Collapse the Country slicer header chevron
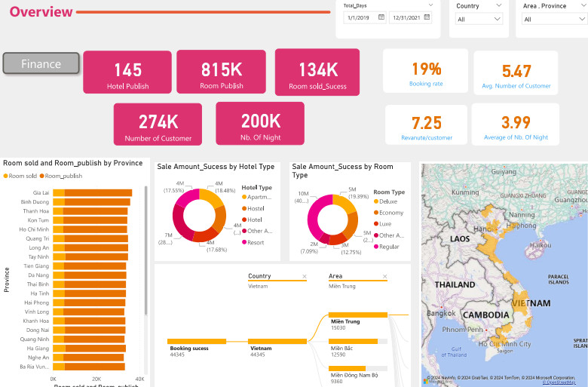The image size is (588, 387). pos(499,5)
